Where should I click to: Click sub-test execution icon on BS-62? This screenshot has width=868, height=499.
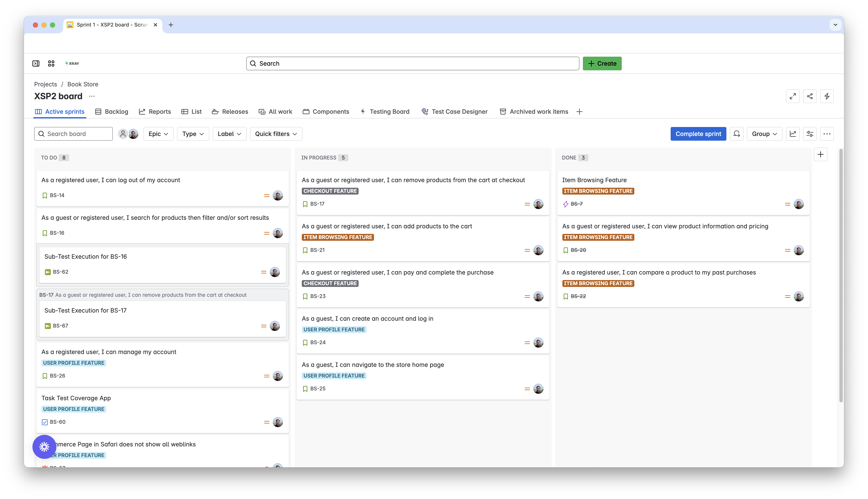point(48,272)
